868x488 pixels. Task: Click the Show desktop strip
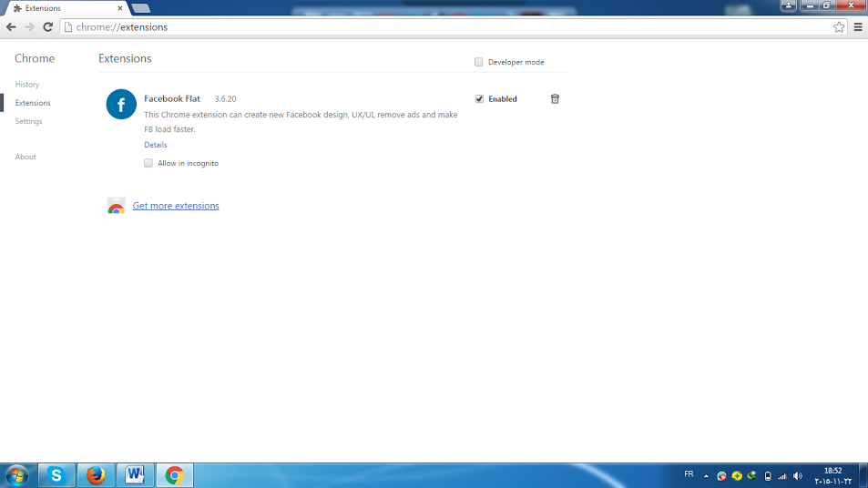(863, 475)
